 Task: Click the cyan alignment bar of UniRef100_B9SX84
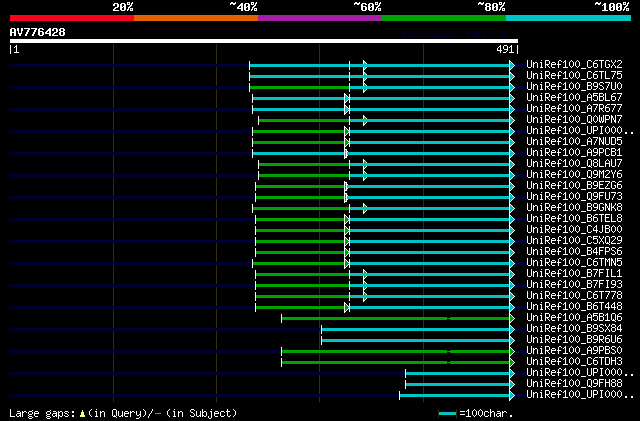pos(416,329)
